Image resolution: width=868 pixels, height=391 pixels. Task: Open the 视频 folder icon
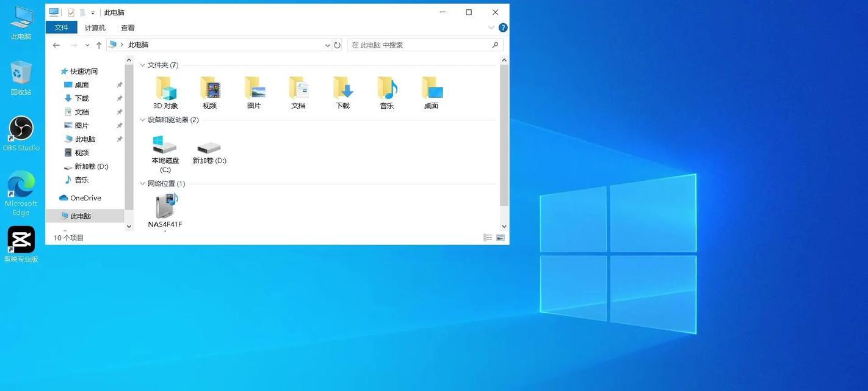[209, 89]
